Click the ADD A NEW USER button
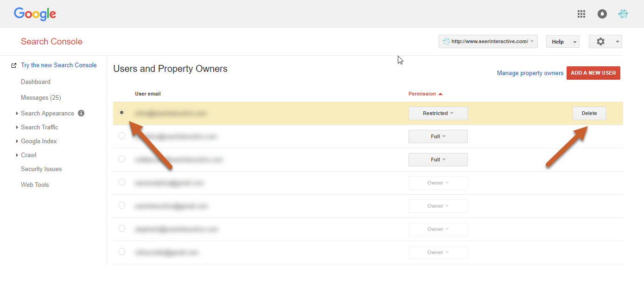 point(593,73)
